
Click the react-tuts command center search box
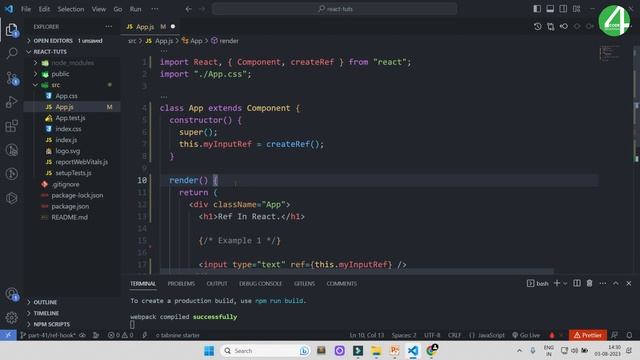(334, 9)
